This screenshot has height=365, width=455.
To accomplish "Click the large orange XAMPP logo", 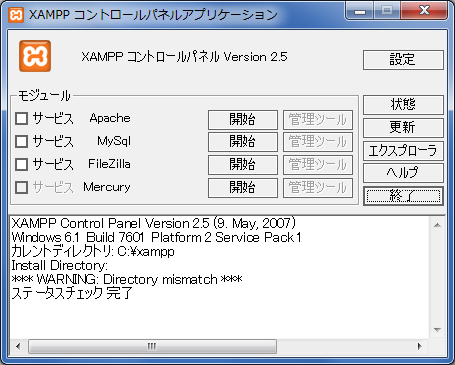I will (x=35, y=56).
